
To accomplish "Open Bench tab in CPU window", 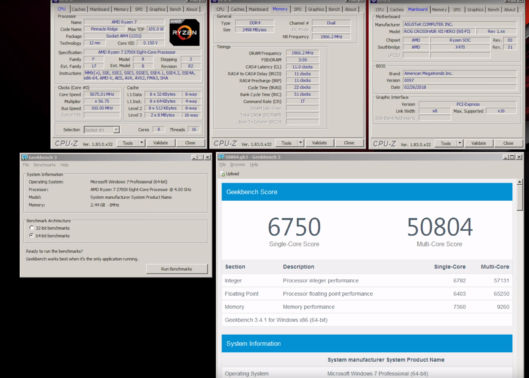I will click(x=175, y=9).
